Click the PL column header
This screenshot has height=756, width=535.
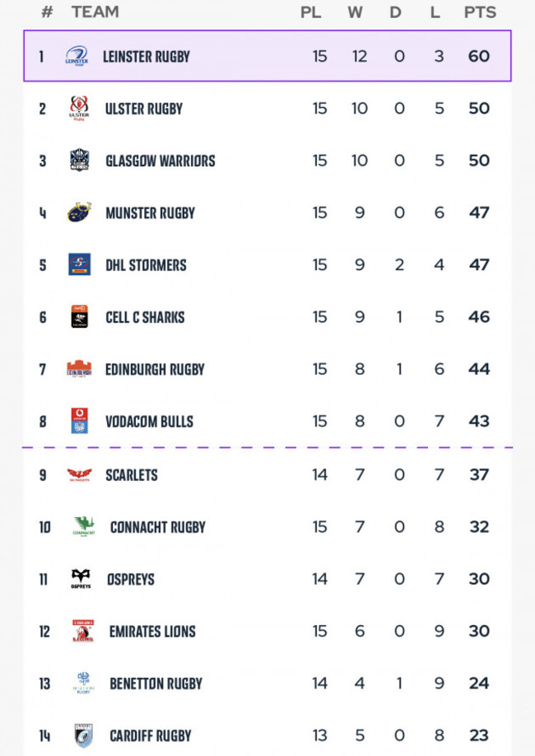(x=311, y=12)
